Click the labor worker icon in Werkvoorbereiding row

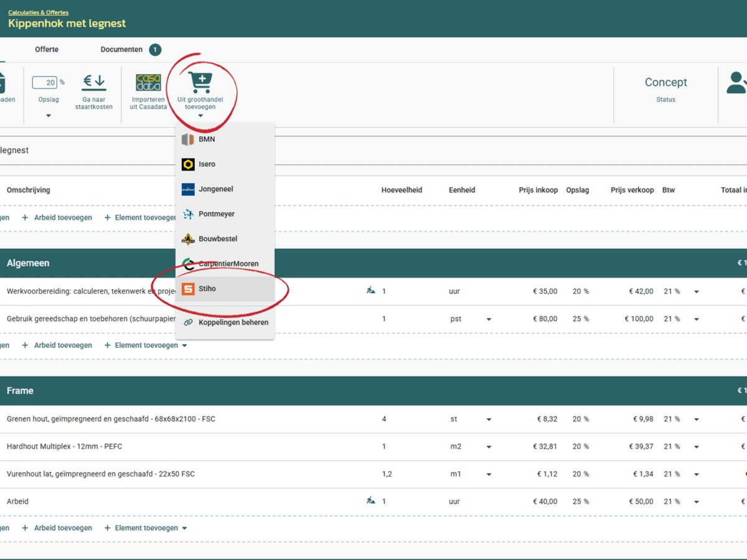click(371, 291)
